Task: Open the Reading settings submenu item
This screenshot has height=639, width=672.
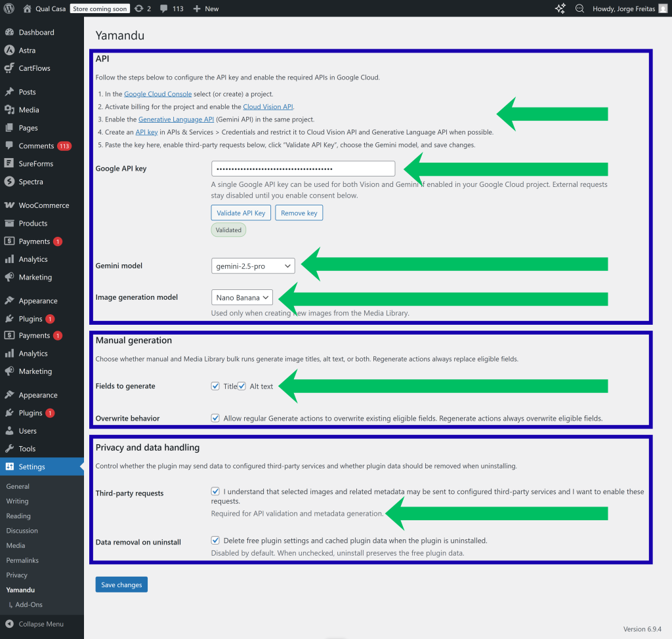Action: pyautogui.click(x=18, y=516)
